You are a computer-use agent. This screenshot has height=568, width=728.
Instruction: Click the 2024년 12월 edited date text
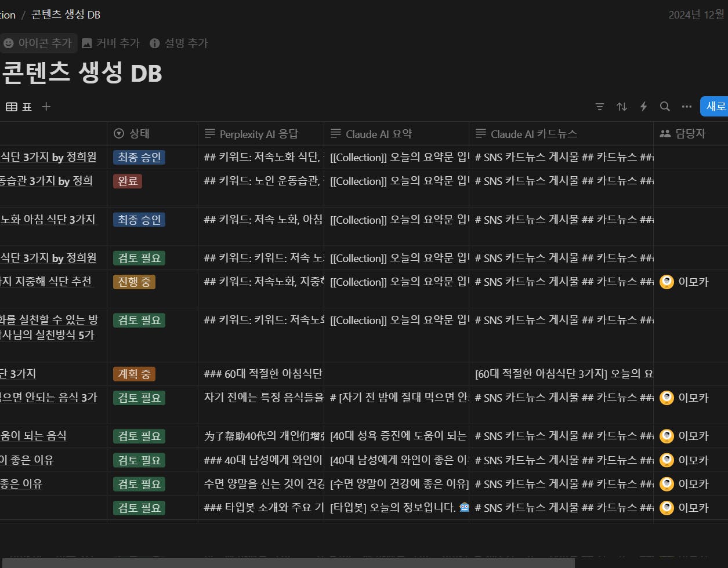697,14
